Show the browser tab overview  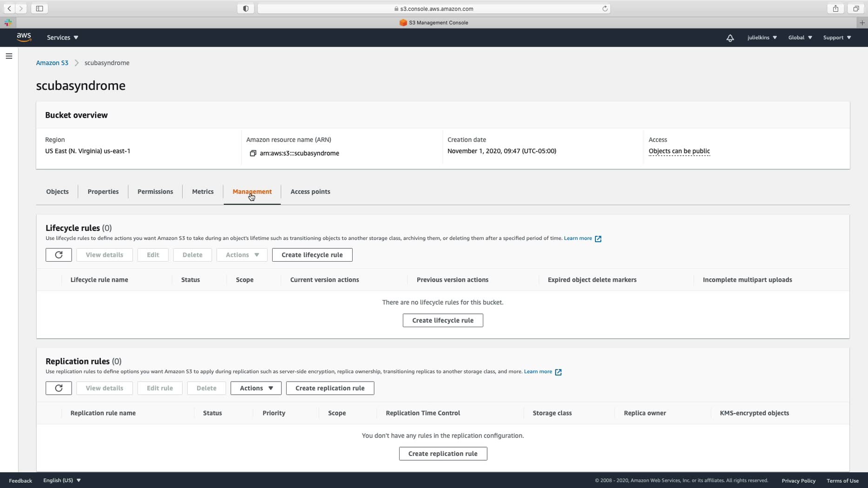coord(856,8)
